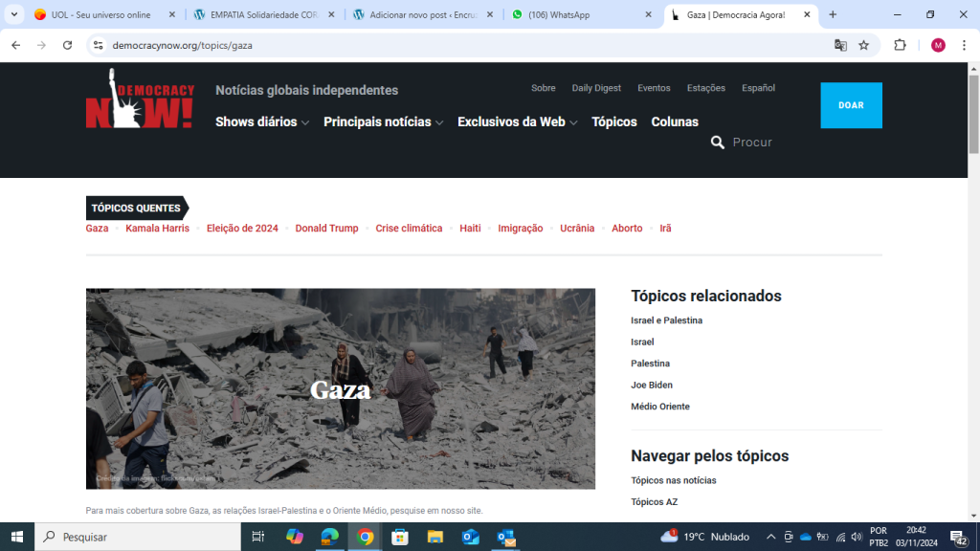Expand the Exclusivos da Web menu
Image resolution: width=980 pixels, height=551 pixels.
(517, 122)
